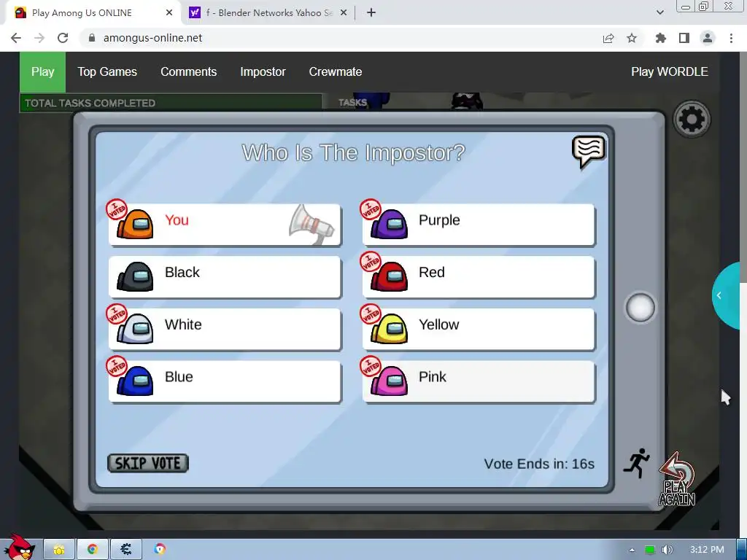Image resolution: width=747 pixels, height=560 pixels.
Task: Click the Angry Birds start button
Action: [x=19, y=547]
